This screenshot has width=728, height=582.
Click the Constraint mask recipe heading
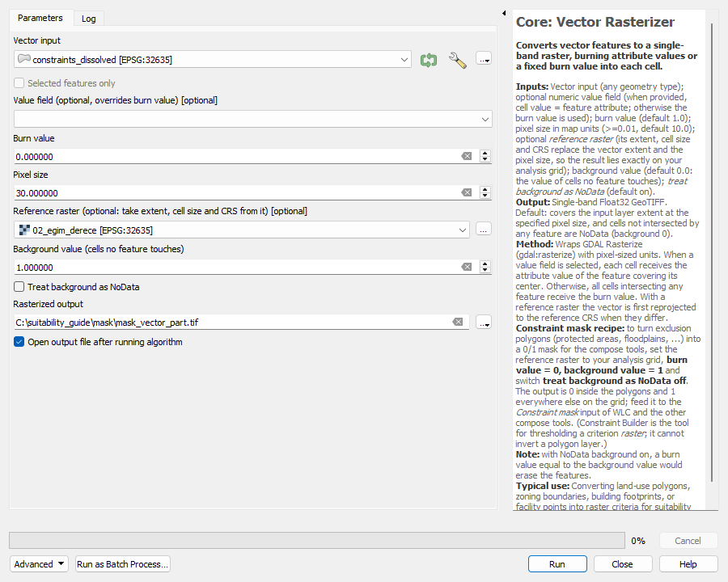[570, 328]
